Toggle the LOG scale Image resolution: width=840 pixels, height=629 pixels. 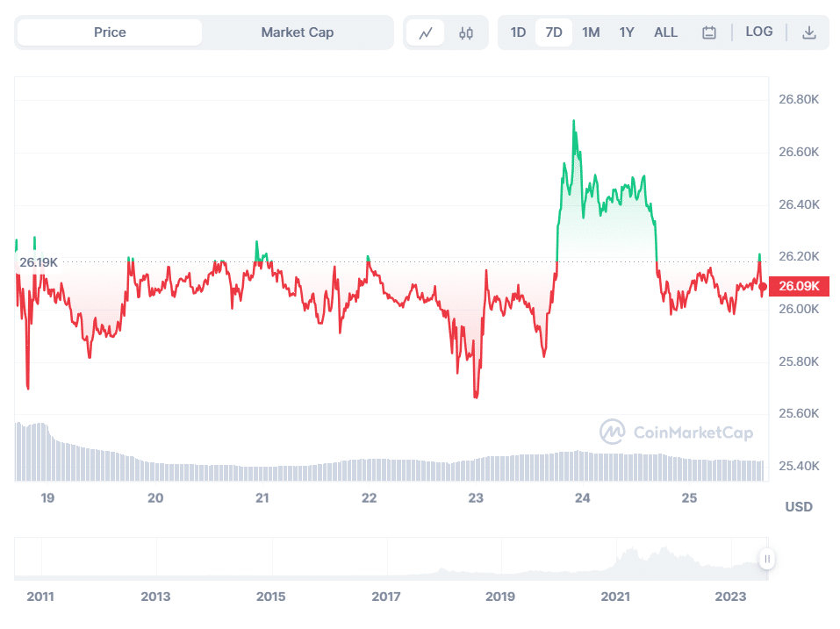click(759, 32)
